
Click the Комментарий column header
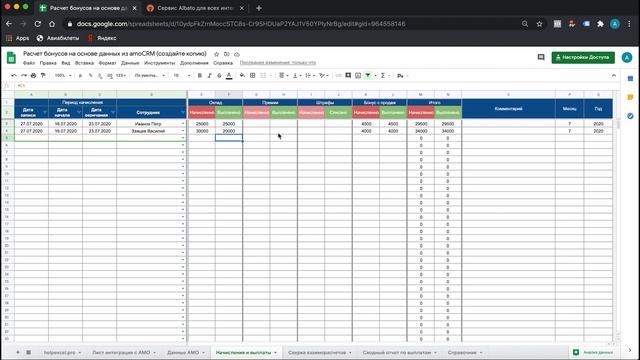coord(508,109)
